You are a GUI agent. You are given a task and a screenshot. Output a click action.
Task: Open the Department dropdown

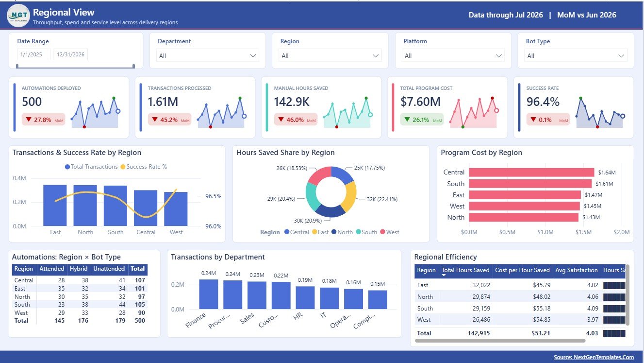(208, 55)
